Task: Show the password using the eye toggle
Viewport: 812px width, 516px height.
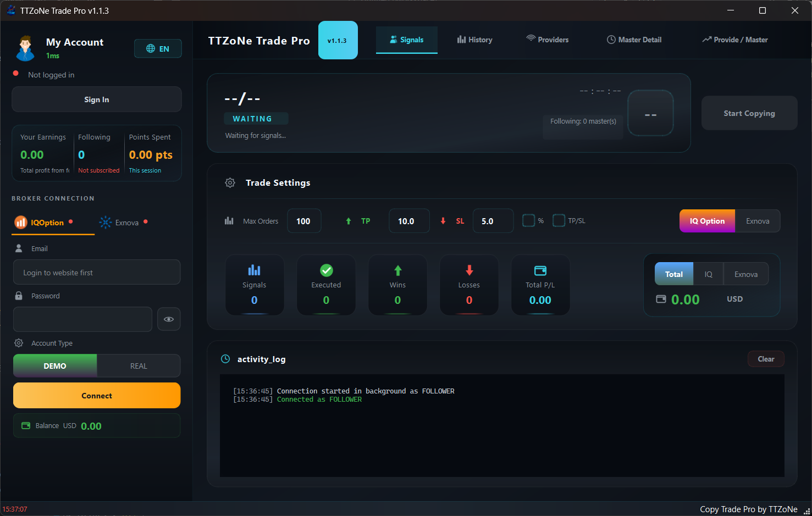Action: tap(169, 319)
